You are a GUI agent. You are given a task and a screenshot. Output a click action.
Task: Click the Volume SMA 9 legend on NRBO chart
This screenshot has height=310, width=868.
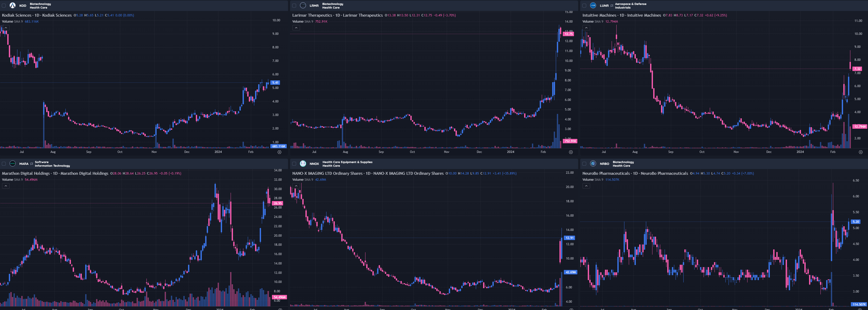click(x=593, y=180)
